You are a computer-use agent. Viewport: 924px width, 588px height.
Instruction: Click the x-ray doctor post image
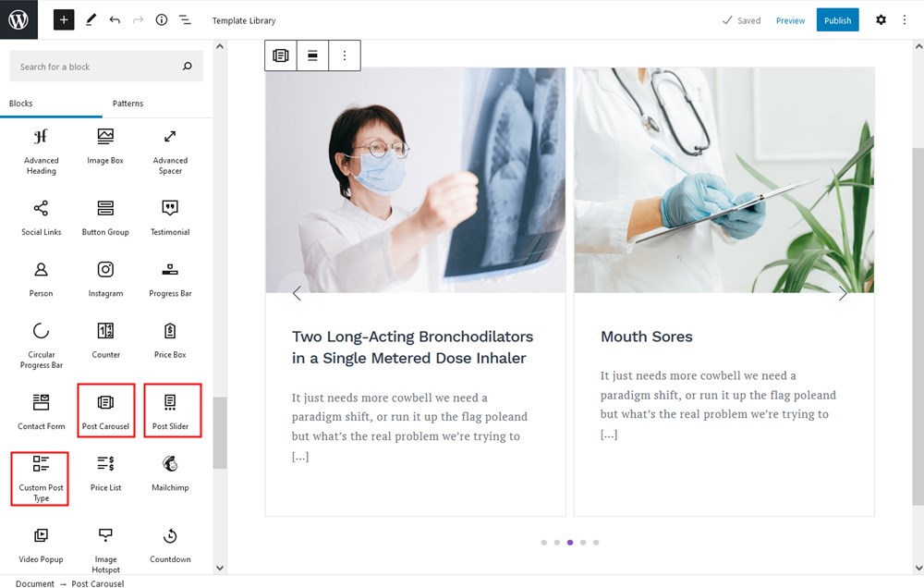tap(416, 180)
